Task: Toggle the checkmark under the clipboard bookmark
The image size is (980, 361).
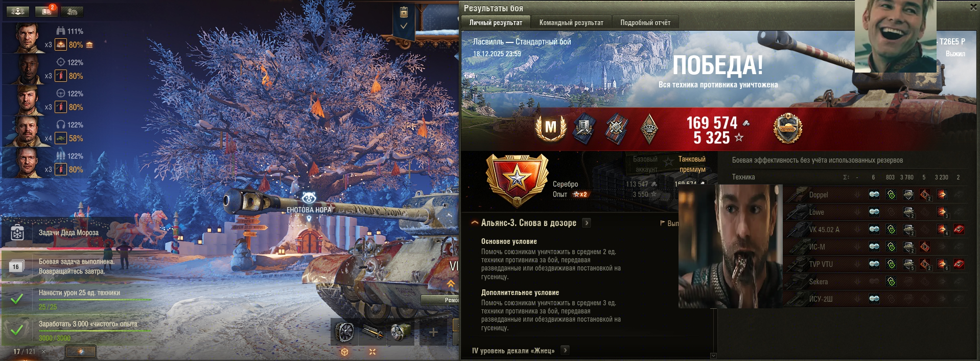Action: pyautogui.click(x=404, y=26)
